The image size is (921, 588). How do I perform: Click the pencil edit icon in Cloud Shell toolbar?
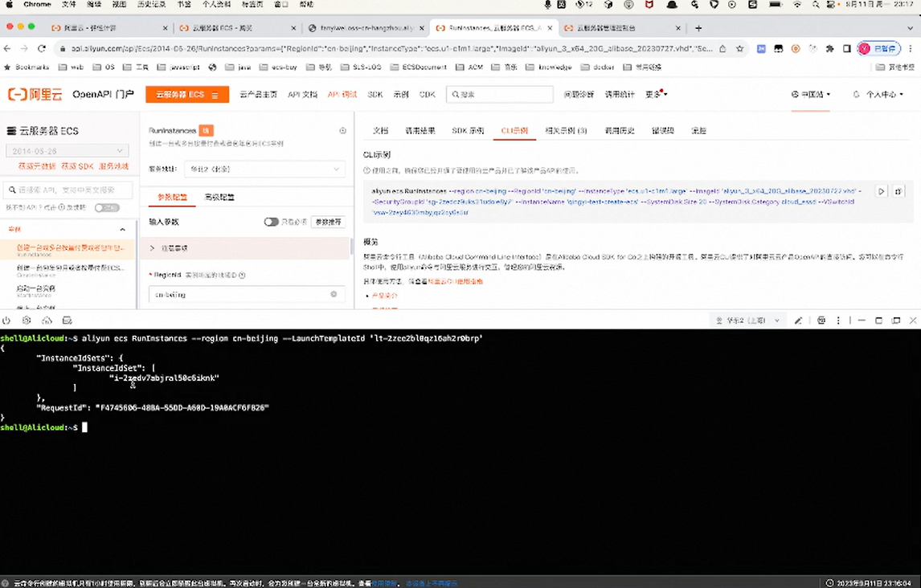[798, 321]
